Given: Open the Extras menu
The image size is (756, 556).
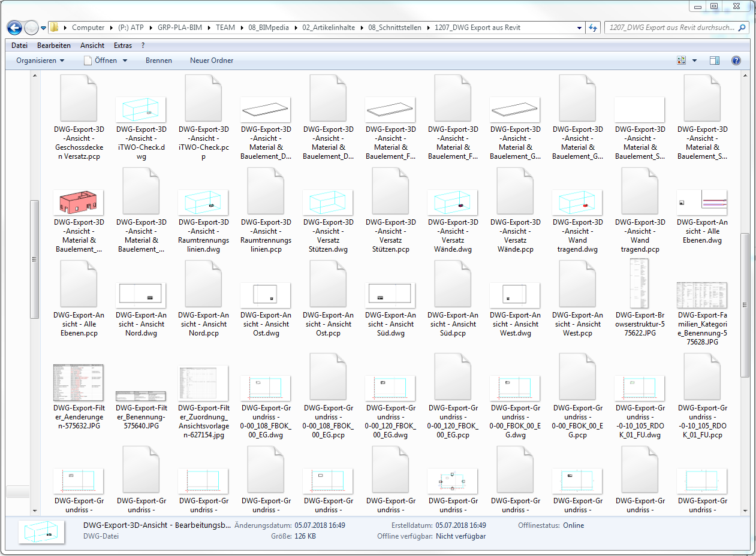Looking at the screenshot, I should [122, 45].
